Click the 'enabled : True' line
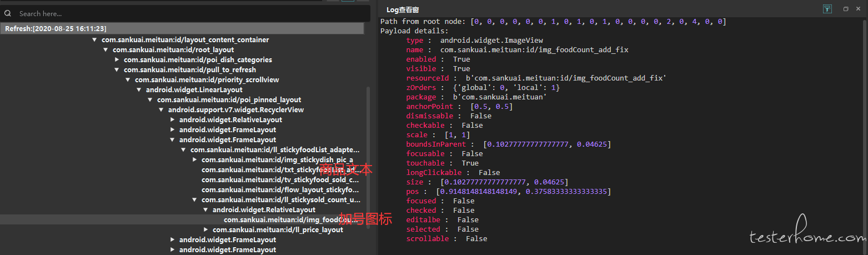The width and height of the screenshot is (868, 255). [x=438, y=59]
